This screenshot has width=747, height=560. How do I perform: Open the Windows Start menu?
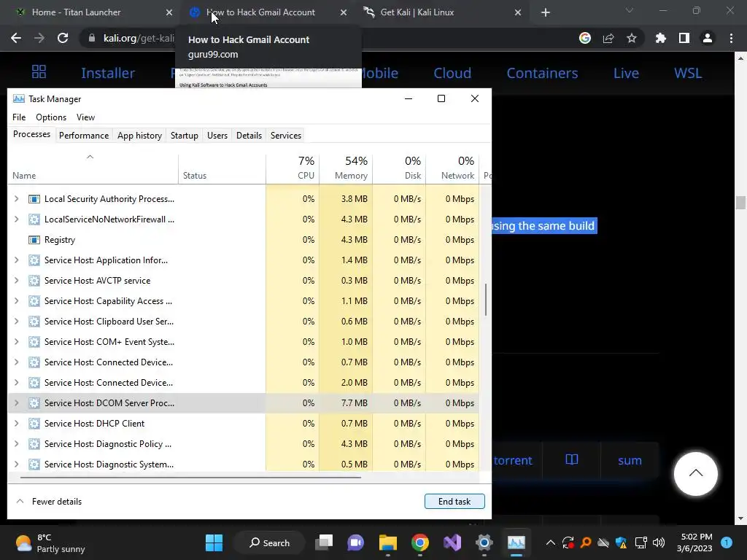coord(214,542)
